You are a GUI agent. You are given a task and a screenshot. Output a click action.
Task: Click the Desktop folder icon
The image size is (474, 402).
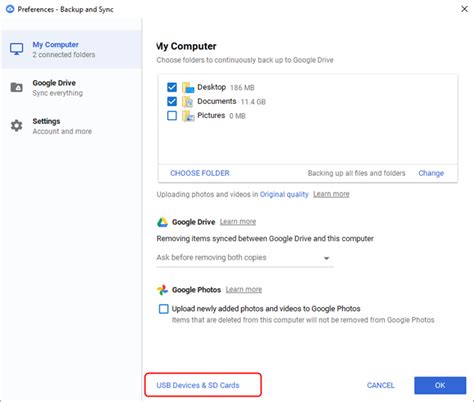[188, 87]
